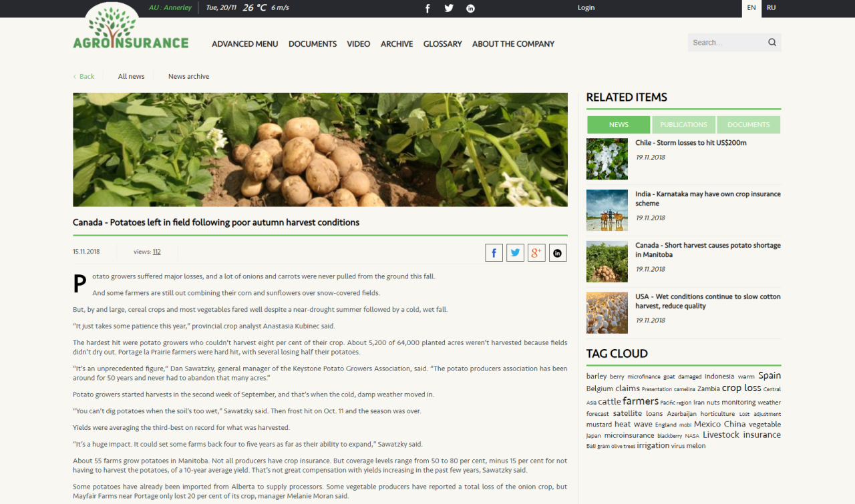
Task: Select the News tab in Related Items
Action: 619,125
